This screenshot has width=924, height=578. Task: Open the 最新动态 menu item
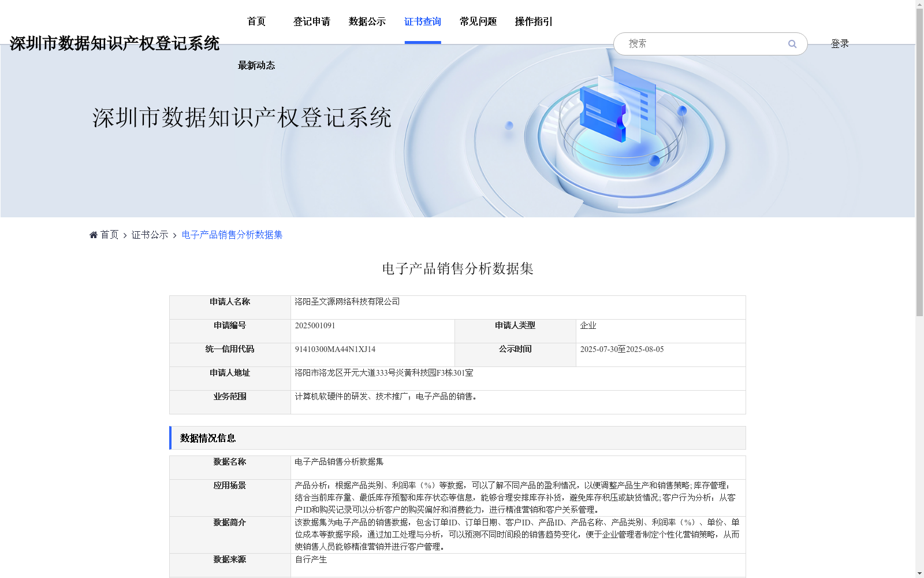[x=256, y=65]
